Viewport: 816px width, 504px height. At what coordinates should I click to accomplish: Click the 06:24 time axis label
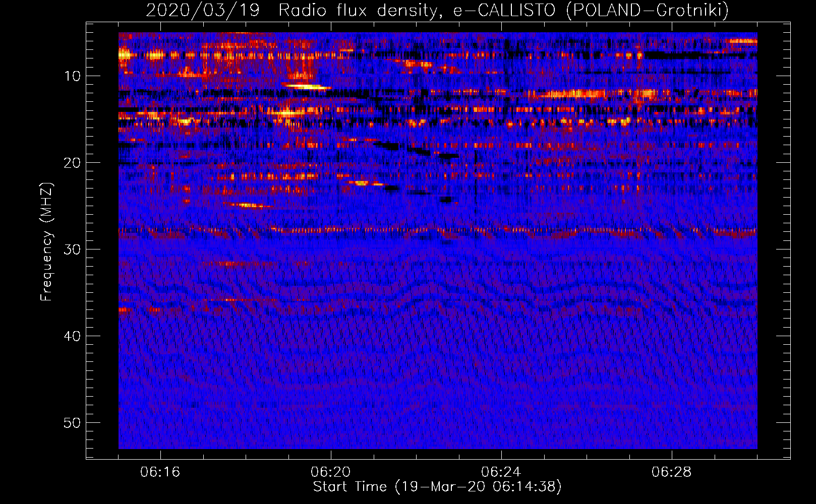501,472
